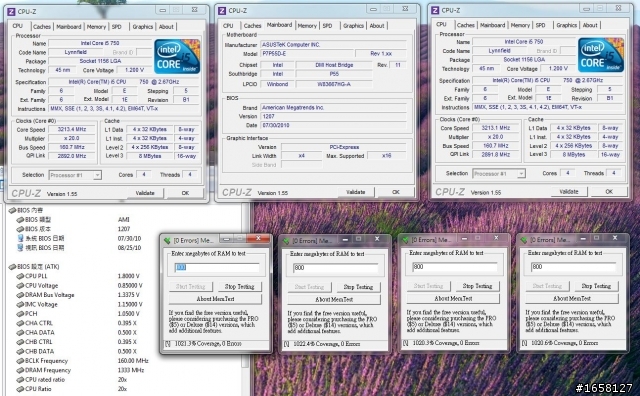640x396 pixels.
Task: Open the Graphics tab in right CPU-Z
Action: [x=567, y=25]
